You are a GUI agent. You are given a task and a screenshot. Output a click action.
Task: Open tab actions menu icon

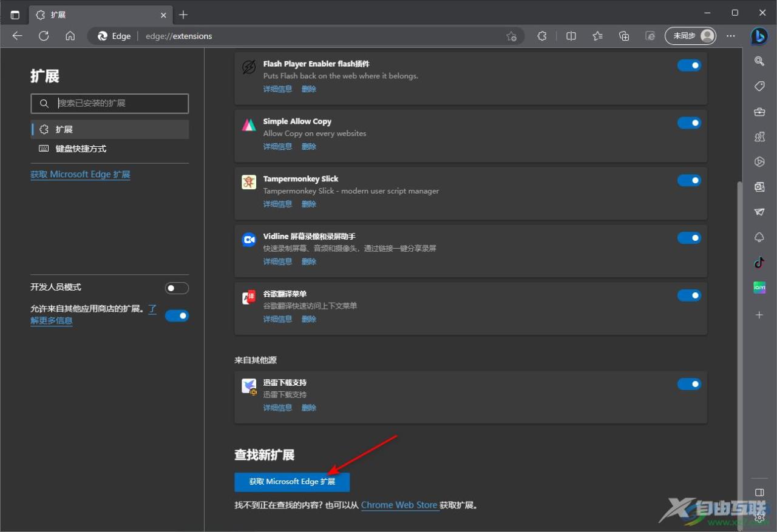click(15, 15)
